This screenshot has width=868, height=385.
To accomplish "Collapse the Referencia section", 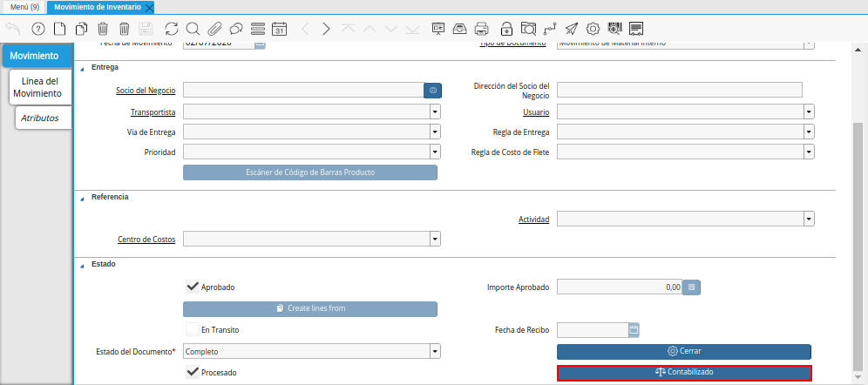I will click(x=83, y=198).
